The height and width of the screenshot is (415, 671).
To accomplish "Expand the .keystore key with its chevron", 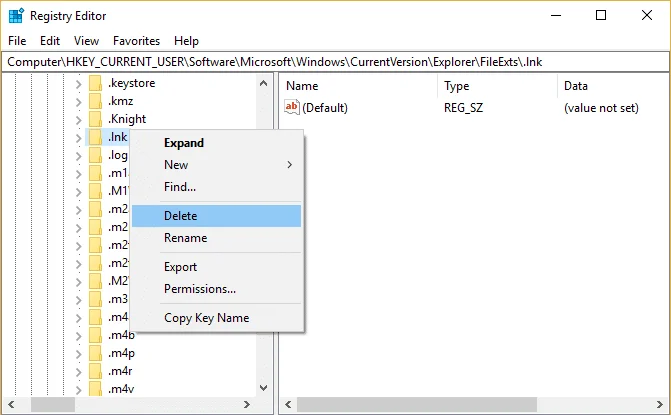I will point(78,84).
